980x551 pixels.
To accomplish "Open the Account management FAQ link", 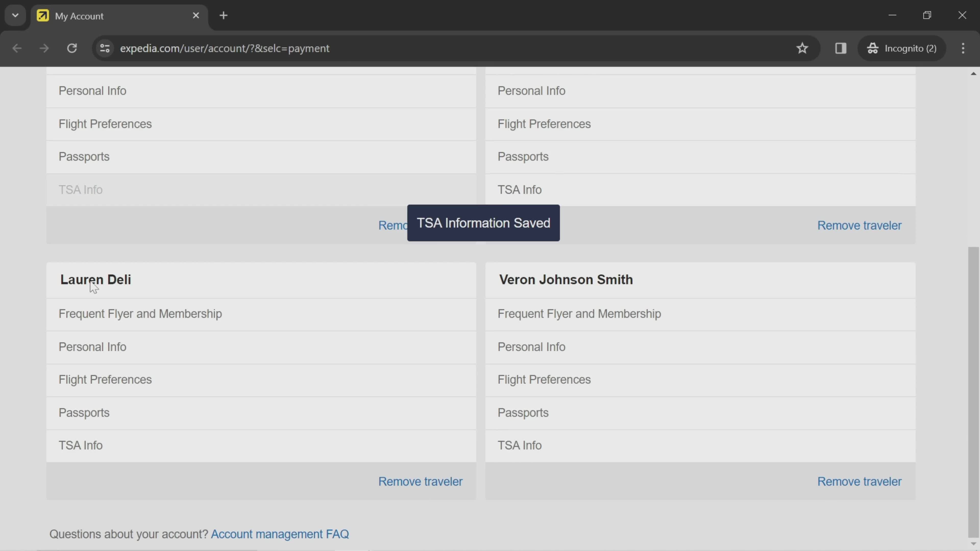I will pyautogui.click(x=280, y=534).
